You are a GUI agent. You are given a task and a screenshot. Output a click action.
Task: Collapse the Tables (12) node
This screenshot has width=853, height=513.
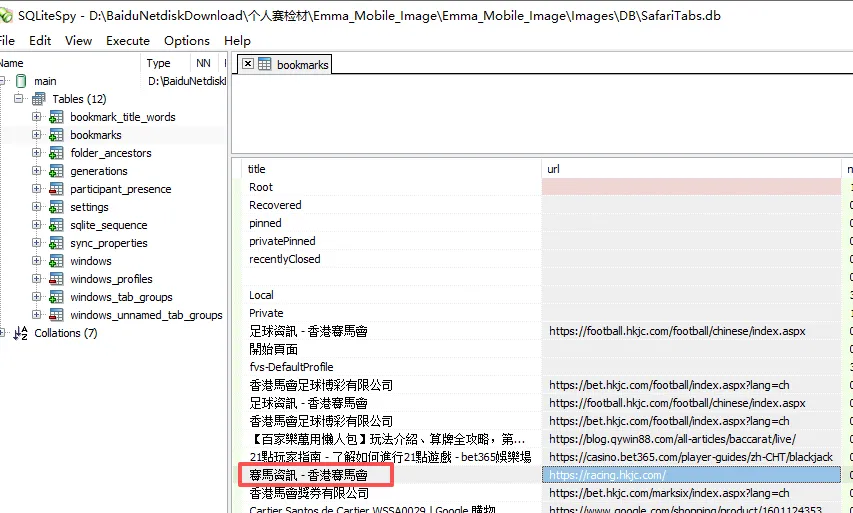[18, 98]
